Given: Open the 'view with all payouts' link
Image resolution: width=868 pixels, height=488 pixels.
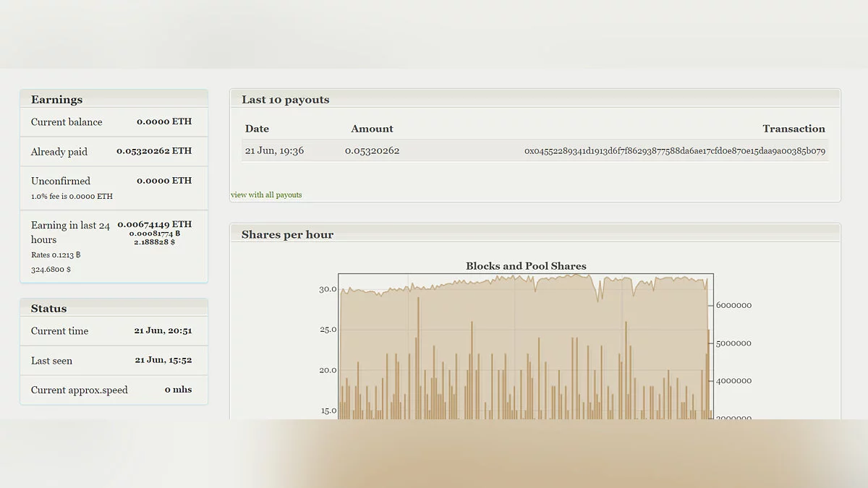Looking at the screenshot, I should (x=266, y=194).
